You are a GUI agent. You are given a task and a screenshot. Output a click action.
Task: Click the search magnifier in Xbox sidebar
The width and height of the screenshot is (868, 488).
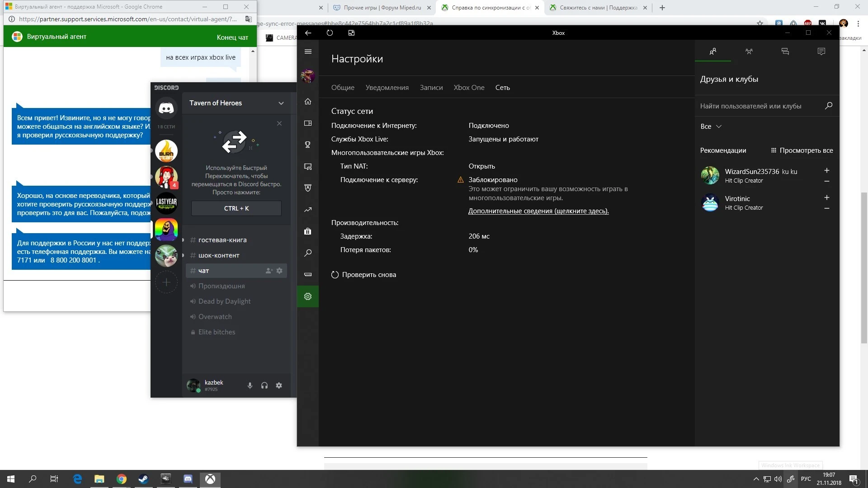[x=308, y=253]
